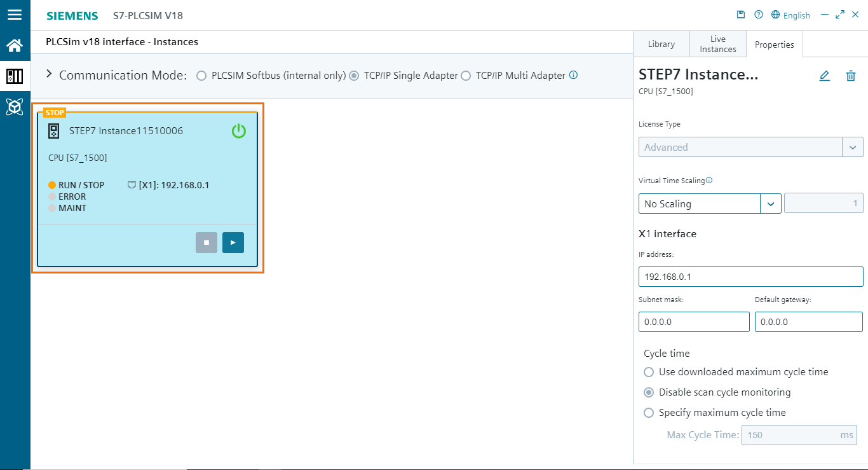This screenshot has width=868, height=470.
Task: Collapse the Communication Mode section
Action: click(49, 74)
